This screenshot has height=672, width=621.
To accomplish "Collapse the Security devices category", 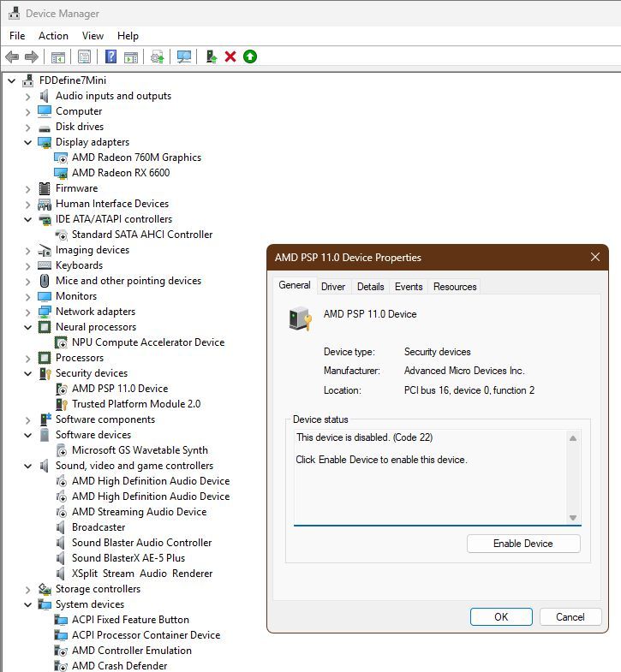I will 28,374.
